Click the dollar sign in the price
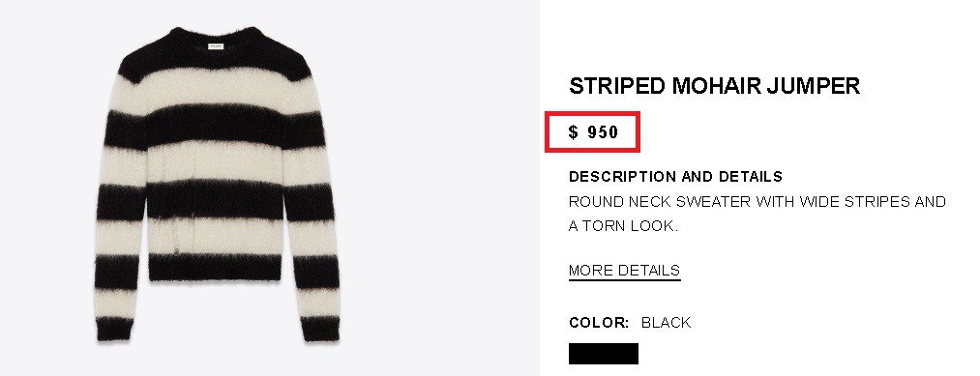This screenshot has width=980, height=376. pyautogui.click(x=573, y=131)
